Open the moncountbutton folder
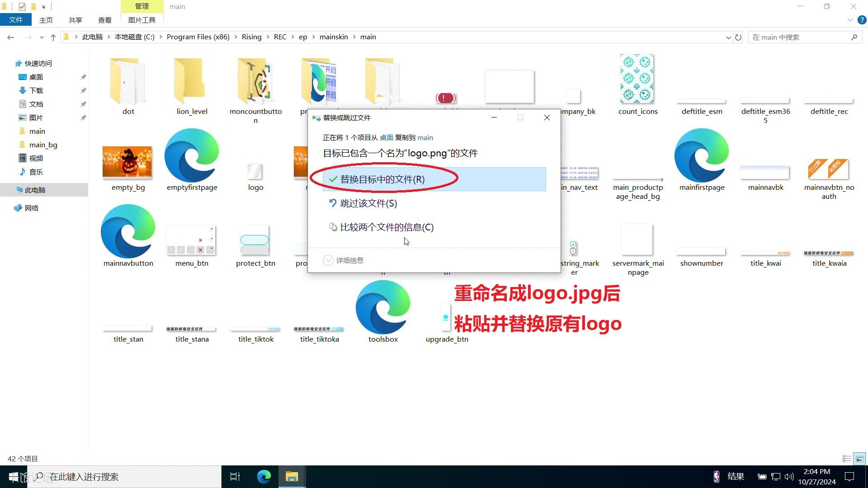The width and height of the screenshot is (868, 488). 255,89
